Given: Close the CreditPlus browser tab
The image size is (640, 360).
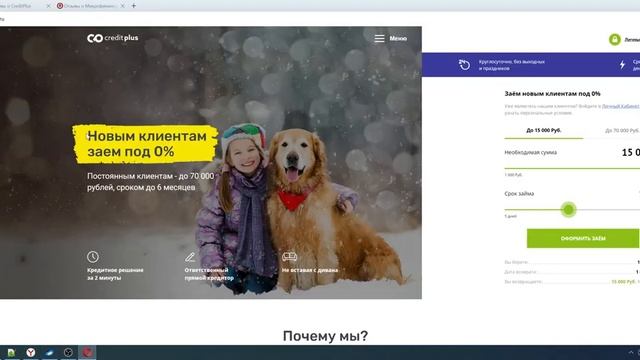Looking at the screenshot, I should 49,6.
